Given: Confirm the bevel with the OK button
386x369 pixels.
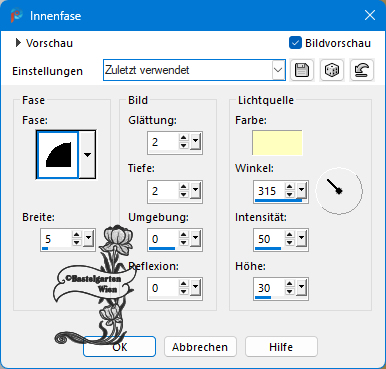Looking at the screenshot, I should [119, 347].
